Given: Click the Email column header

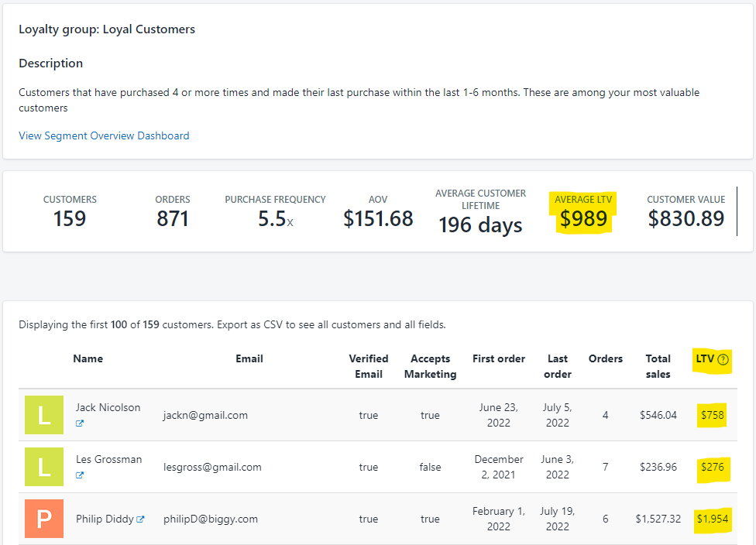Looking at the screenshot, I should click(x=249, y=358).
